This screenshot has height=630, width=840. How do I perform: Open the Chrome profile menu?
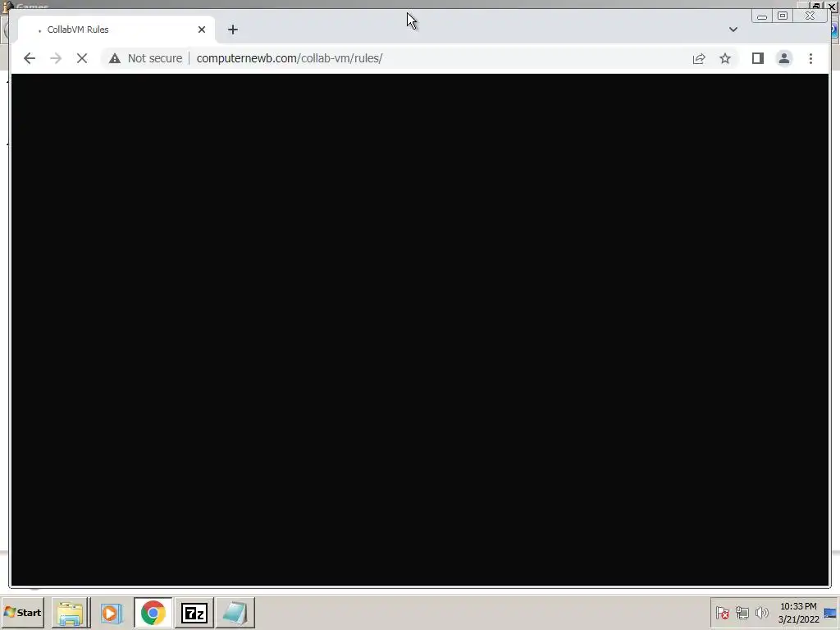click(783, 58)
